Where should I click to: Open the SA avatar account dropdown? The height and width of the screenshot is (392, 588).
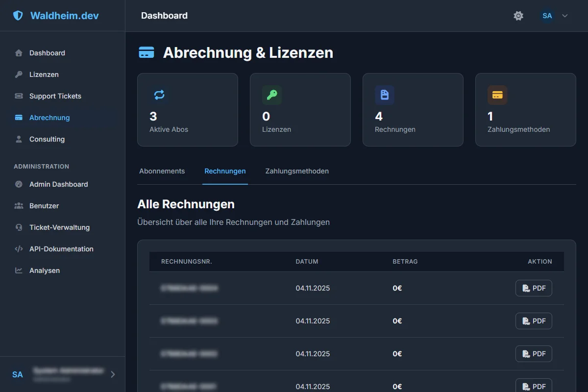(547, 16)
